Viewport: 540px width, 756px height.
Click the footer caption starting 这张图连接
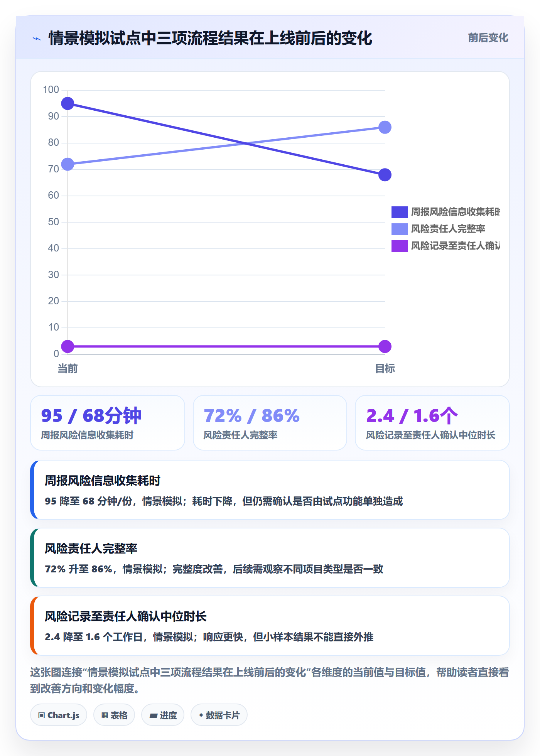click(270, 680)
